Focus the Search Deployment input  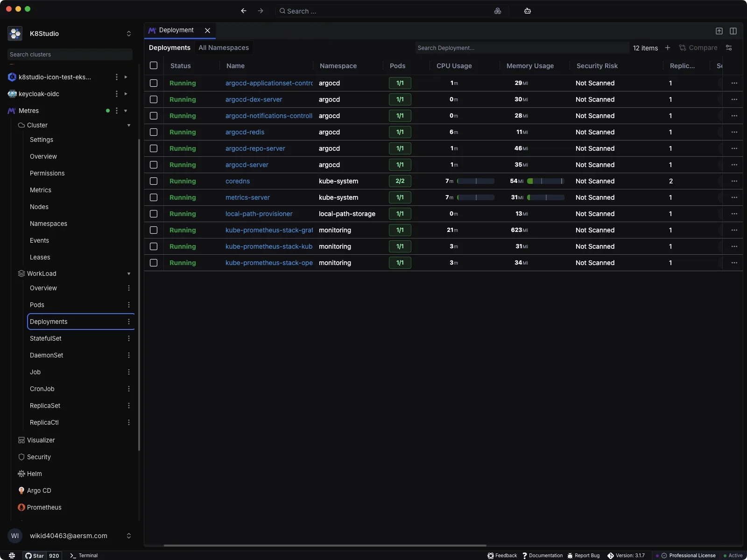pyautogui.click(x=522, y=48)
